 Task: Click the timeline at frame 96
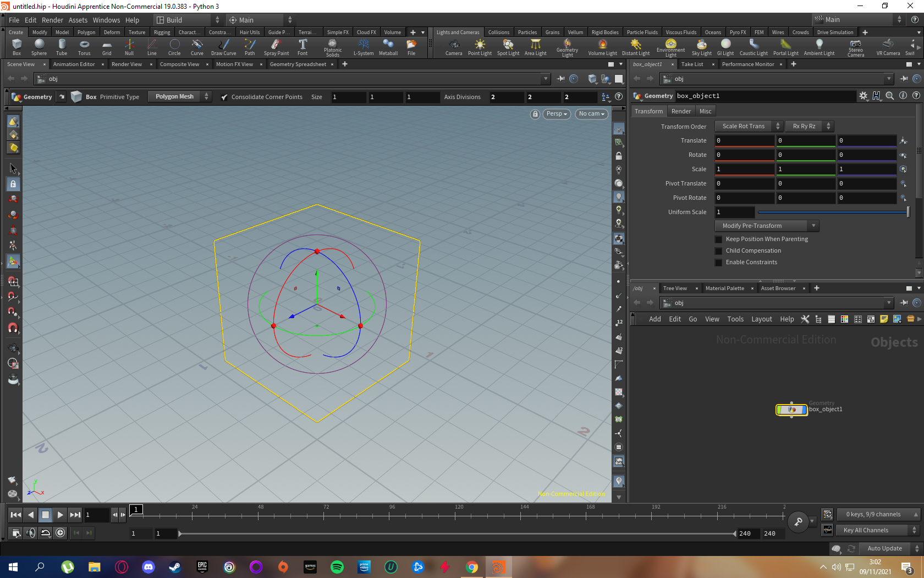click(390, 516)
